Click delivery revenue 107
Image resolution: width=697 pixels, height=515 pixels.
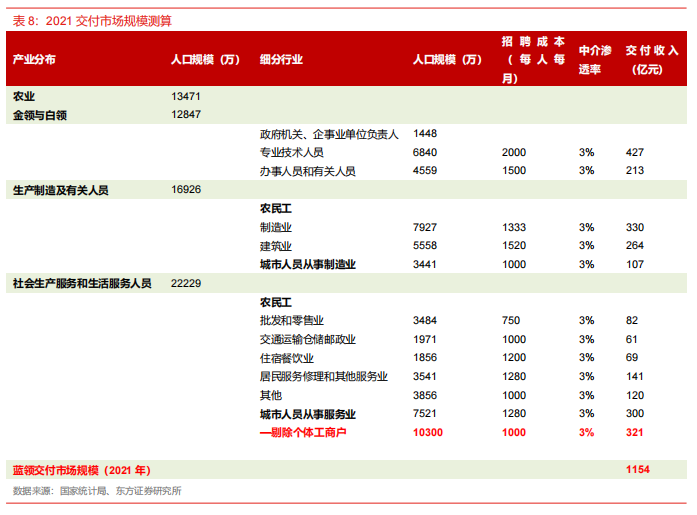(x=635, y=264)
